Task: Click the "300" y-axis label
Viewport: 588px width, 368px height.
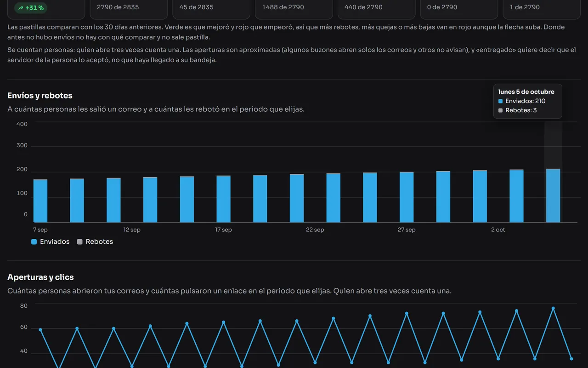Action: [x=22, y=145]
